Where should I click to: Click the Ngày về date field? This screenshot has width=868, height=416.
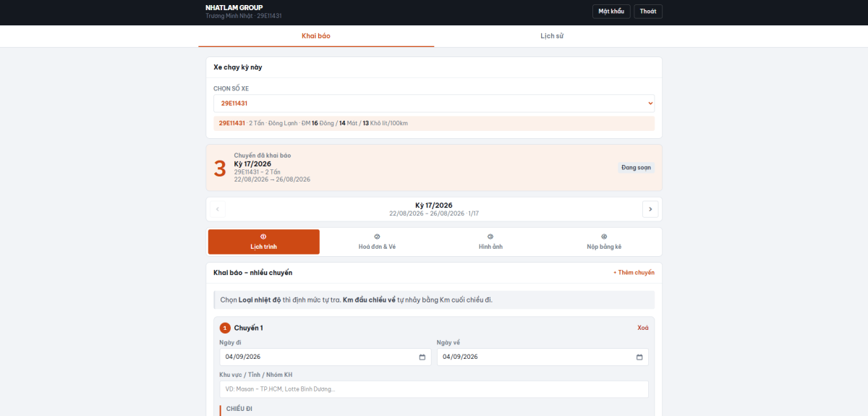pos(542,357)
